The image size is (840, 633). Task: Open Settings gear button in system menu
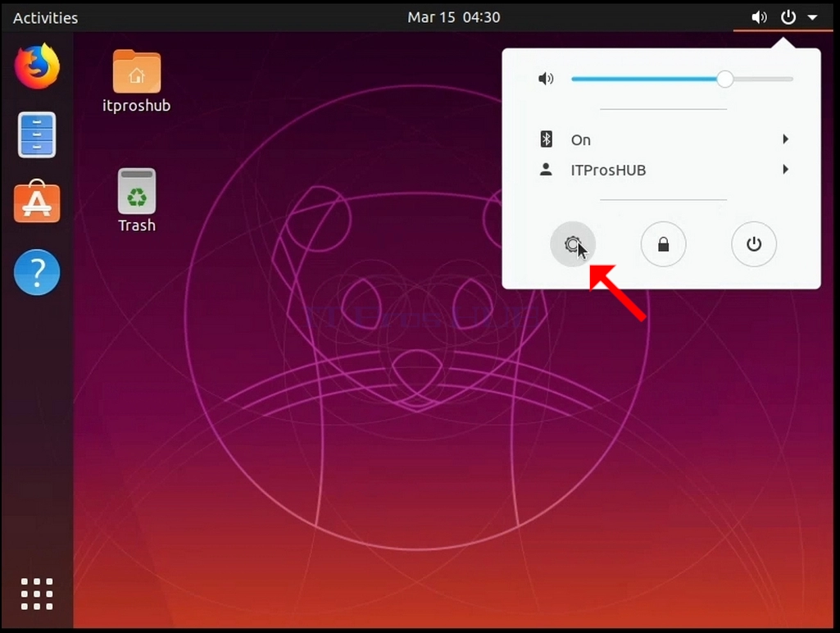point(573,244)
